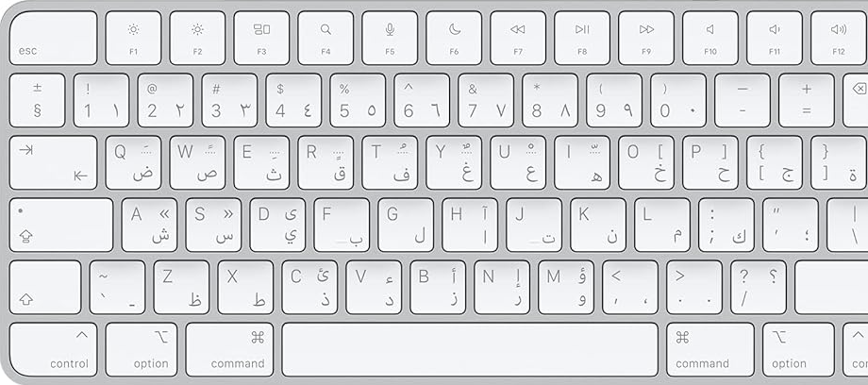Click the esc key
Screen dimensions: 868x385
(x=53, y=38)
